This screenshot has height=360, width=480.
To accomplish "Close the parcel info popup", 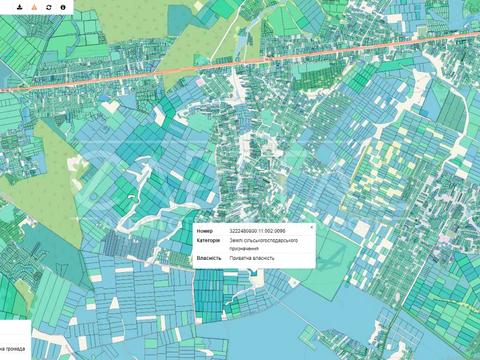I will click(x=311, y=227).
